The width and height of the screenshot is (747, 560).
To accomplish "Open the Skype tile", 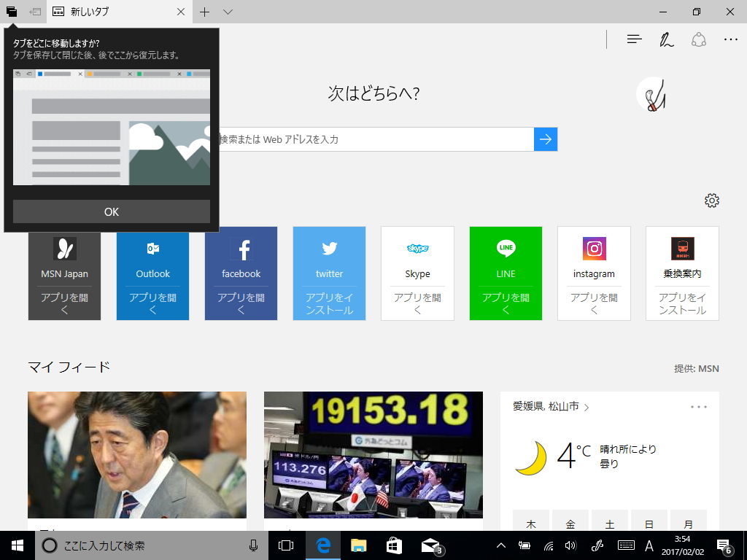I will (417, 274).
